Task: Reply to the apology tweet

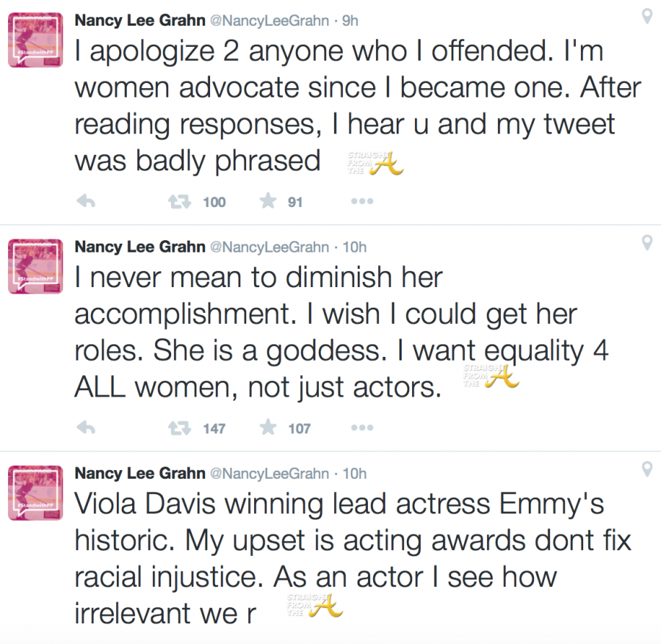Action: (x=86, y=202)
